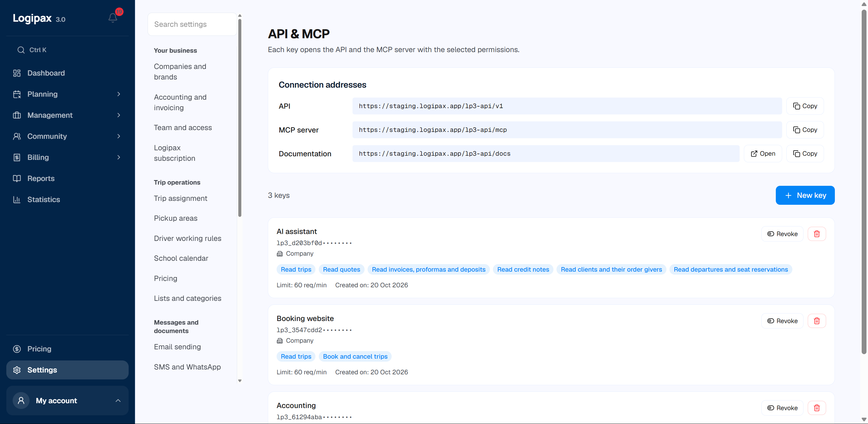
Task: Expand the Planning menu
Action: point(67,94)
